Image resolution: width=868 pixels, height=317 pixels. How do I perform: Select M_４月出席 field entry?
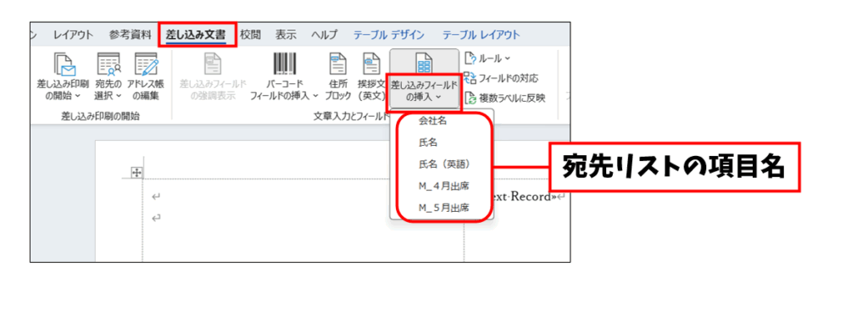pyautogui.click(x=444, y=186)
